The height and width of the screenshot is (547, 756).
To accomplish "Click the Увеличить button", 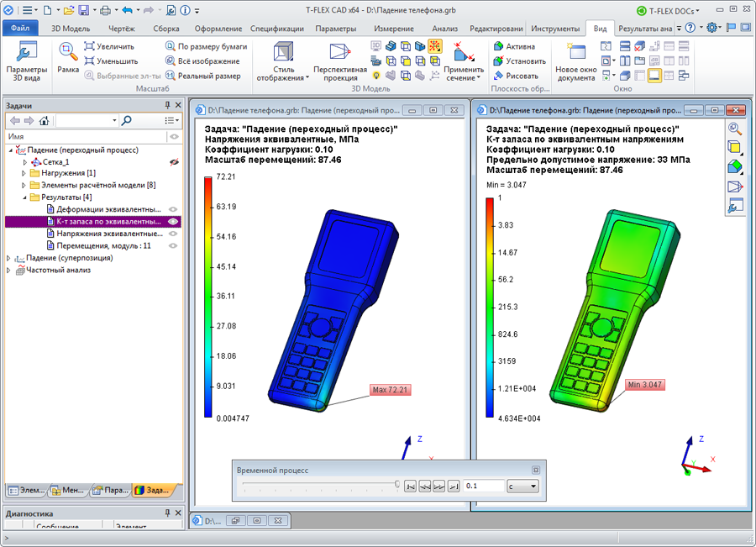I will [x=113, y=46].
